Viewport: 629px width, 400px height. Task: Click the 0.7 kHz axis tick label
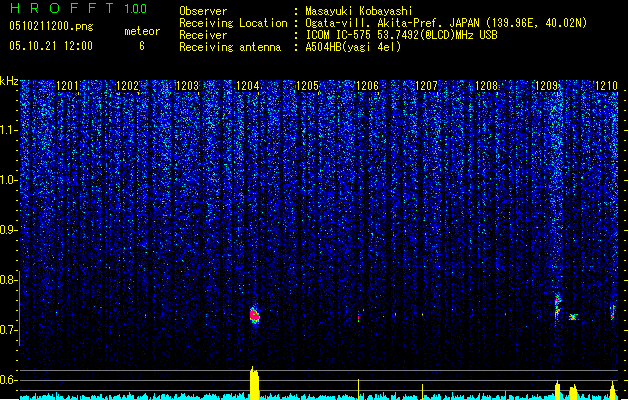[8, 330]
